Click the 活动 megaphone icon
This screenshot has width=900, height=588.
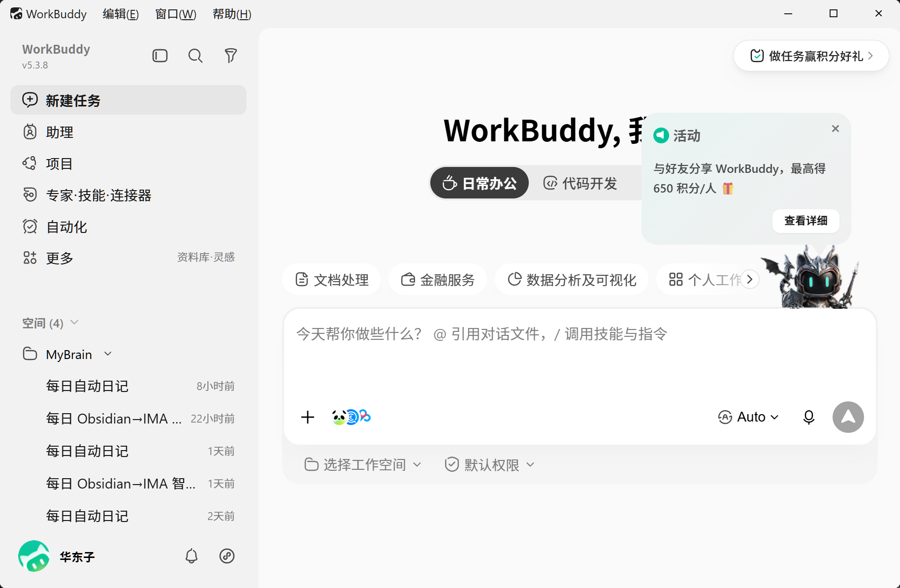(x=661, y=135)
